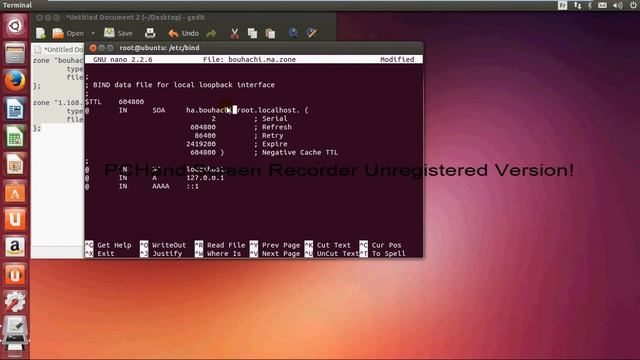640x360 pixels.
Task: Click Find and Replace icon in gedit
Action: pyautogui.click(x=312, y=33)
